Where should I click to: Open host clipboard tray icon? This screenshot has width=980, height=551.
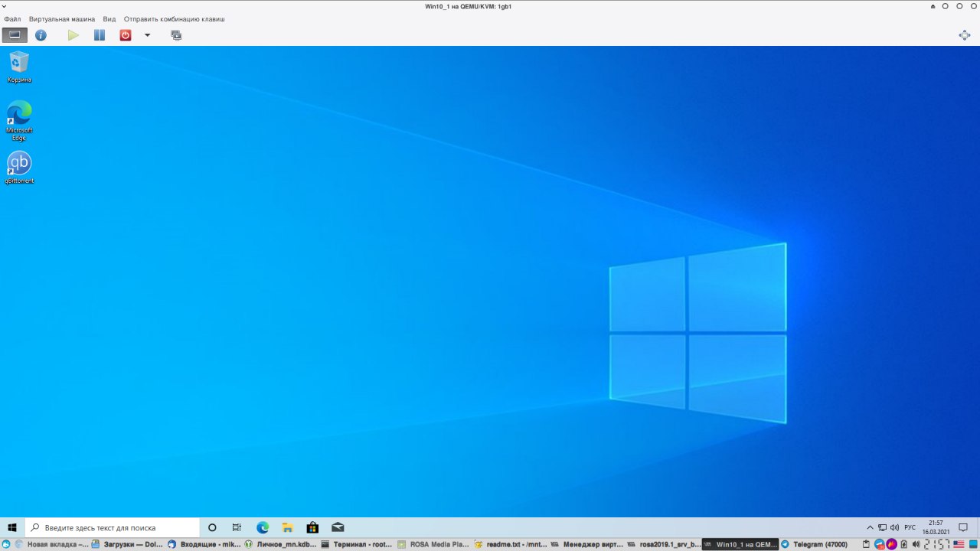[866, 544]
